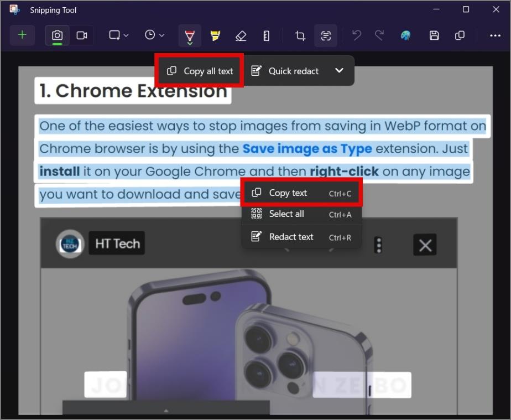Click the bold 'right-click' text
511x420 pixels.
coord(344,171)
